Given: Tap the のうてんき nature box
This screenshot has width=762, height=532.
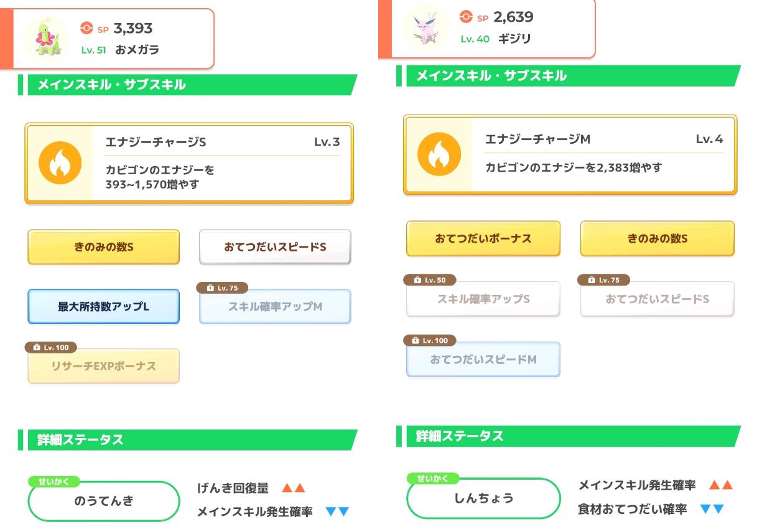Looking at the screenshot, I should click(104, 501).
